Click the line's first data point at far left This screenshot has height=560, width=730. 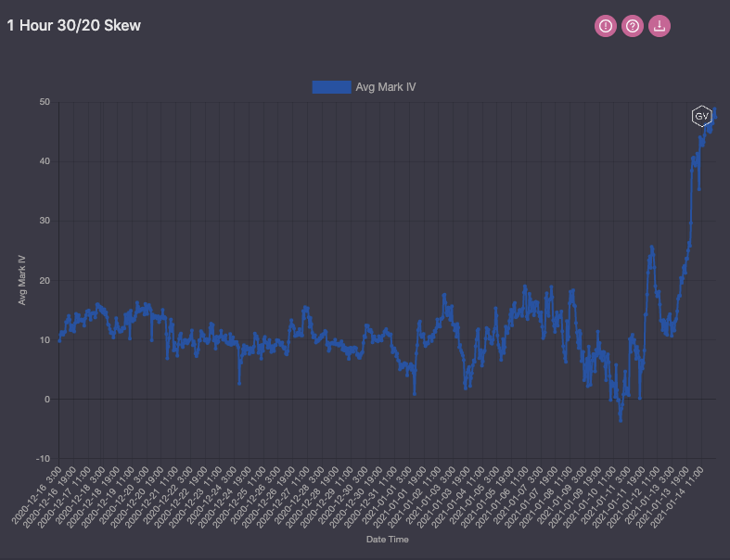[59, 339]
